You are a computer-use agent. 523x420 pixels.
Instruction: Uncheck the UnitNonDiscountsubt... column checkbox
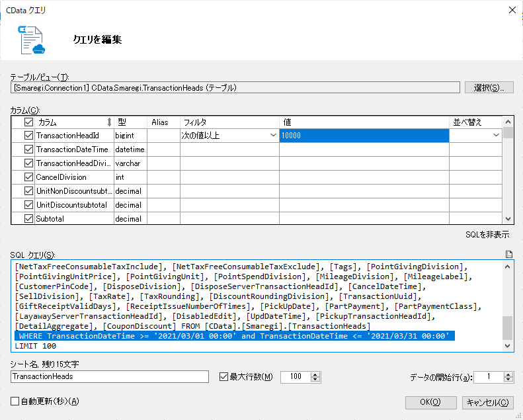pyautogui.click(x=28, y=191)
